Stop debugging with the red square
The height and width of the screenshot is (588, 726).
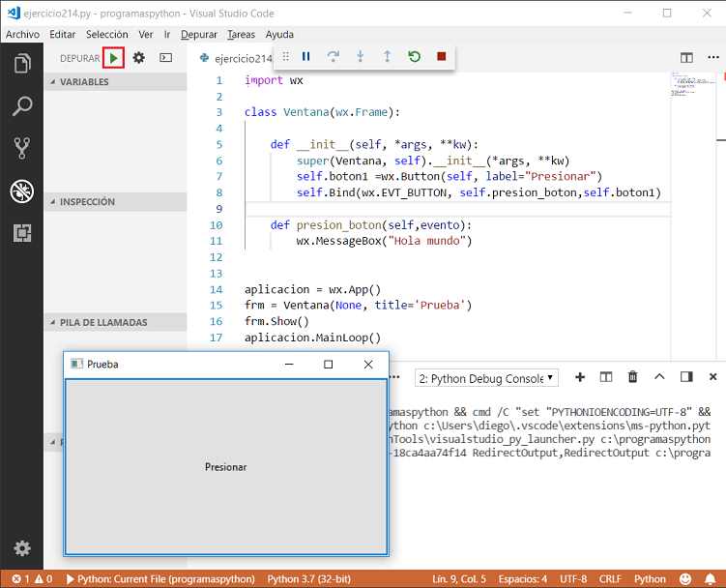(441, 56)
